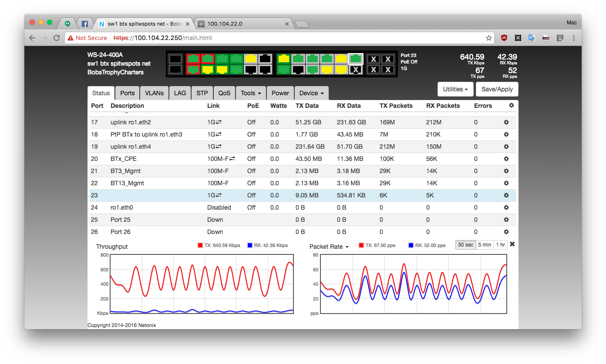This screenshot has height=364, width=606.
Task: Open the Tools dropdown tab
Action: click(250, 93)
